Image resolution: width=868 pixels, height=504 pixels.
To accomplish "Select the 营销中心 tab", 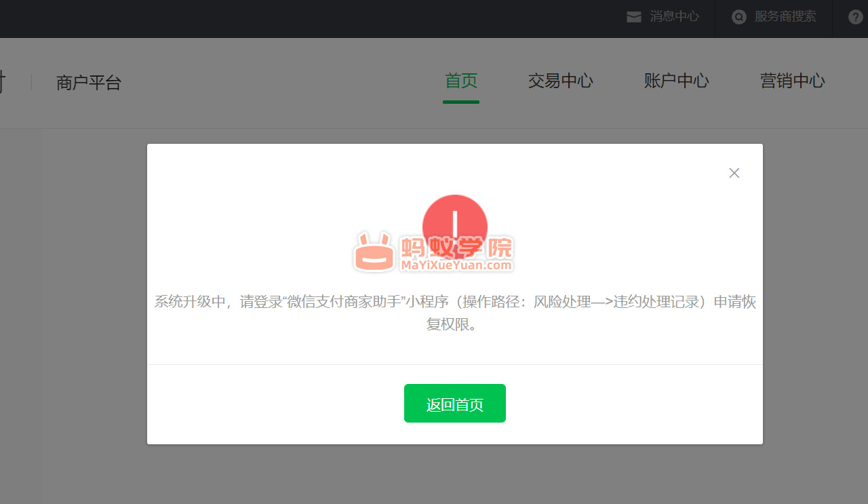I will [x=792, y=81].
